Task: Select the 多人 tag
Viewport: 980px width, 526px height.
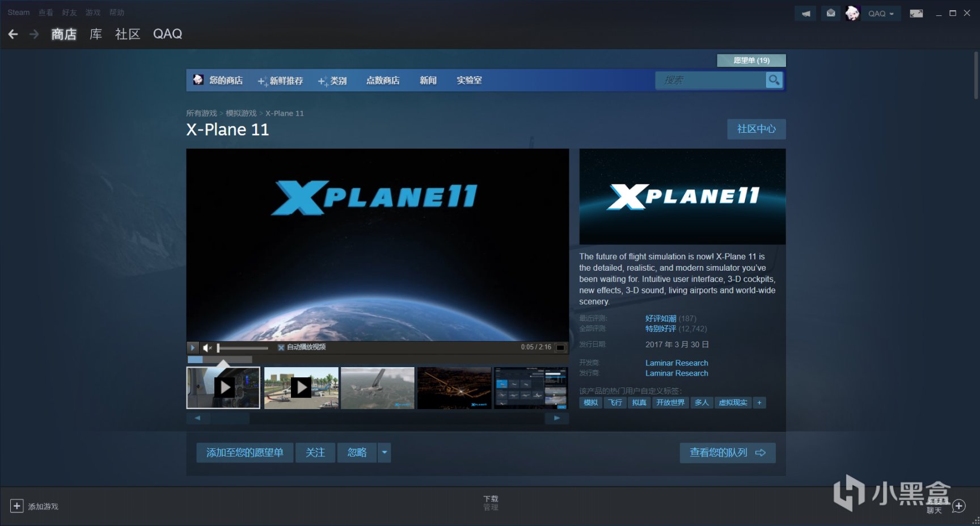Action: tap(702, 403)
